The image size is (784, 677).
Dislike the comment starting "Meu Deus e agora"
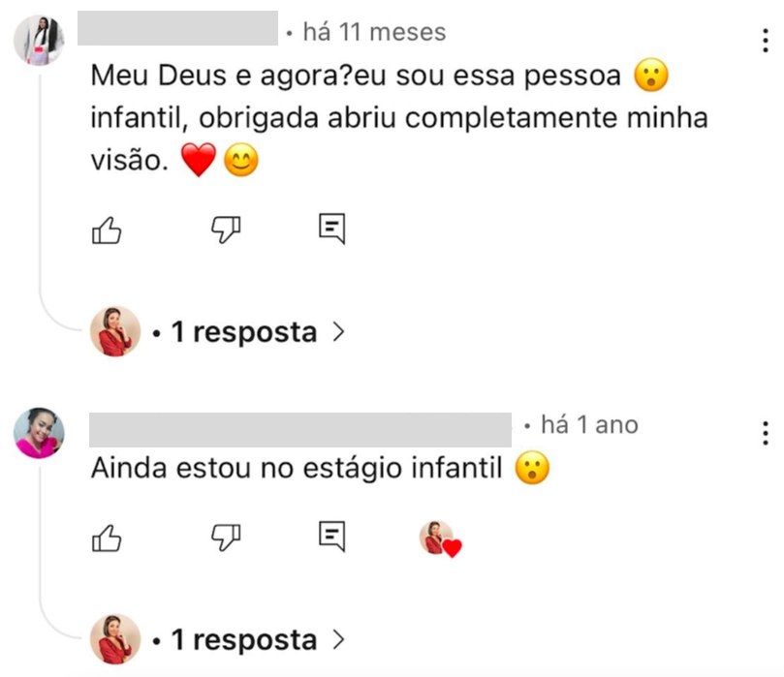tap(225, 229)
